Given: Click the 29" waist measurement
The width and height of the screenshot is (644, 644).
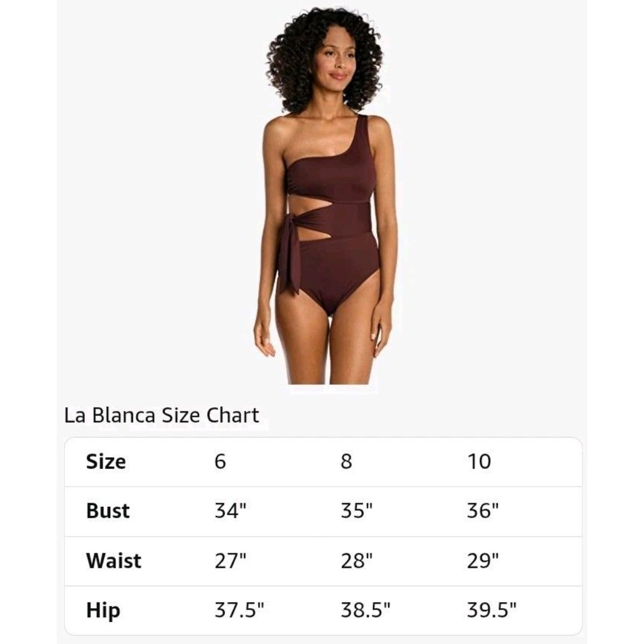Looking at the screenshot, I should pos(482,561).
